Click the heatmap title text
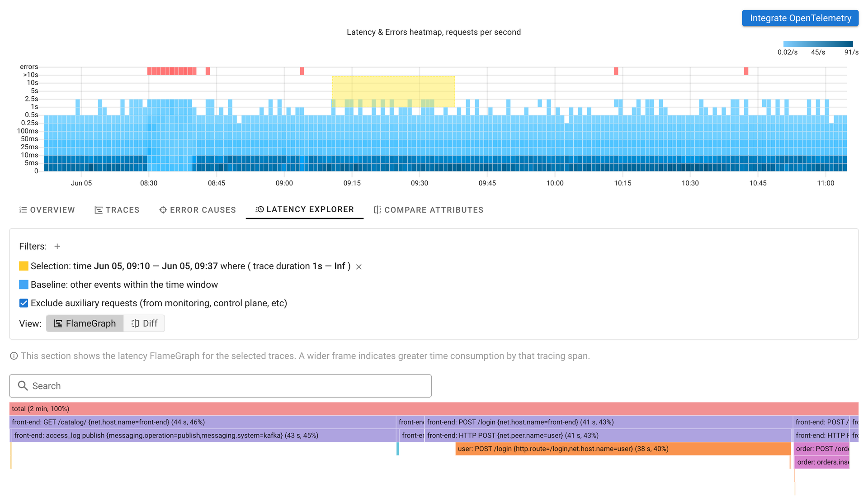The width and height of the screenshot is (868, 503). [x=434, y=32]
